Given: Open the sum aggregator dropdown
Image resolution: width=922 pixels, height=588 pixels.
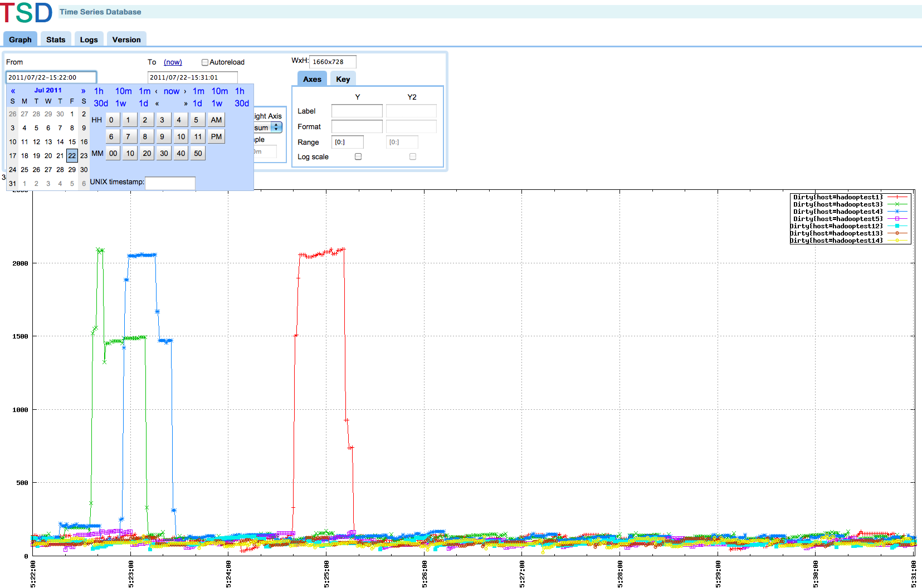Looking at the screenshot, I should [x=269, y=128].
